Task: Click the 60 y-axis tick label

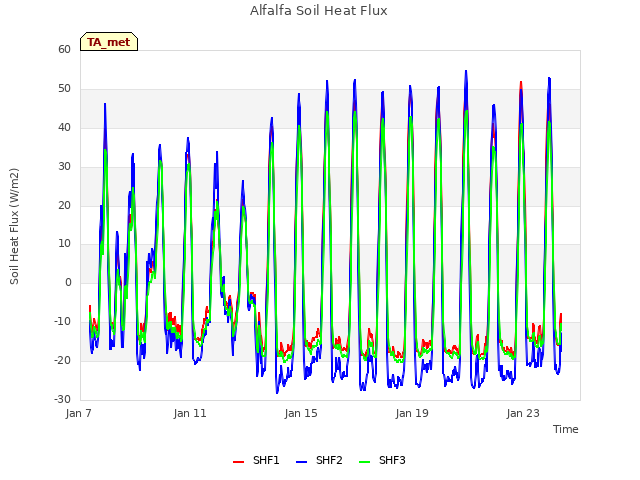Action: pos(64,49)
